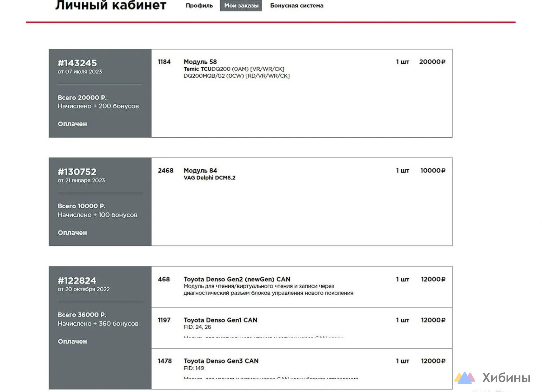This screenshot has width=542, height=392.
Task: Click Начислено + 360 бонусов
Action: 98,323
